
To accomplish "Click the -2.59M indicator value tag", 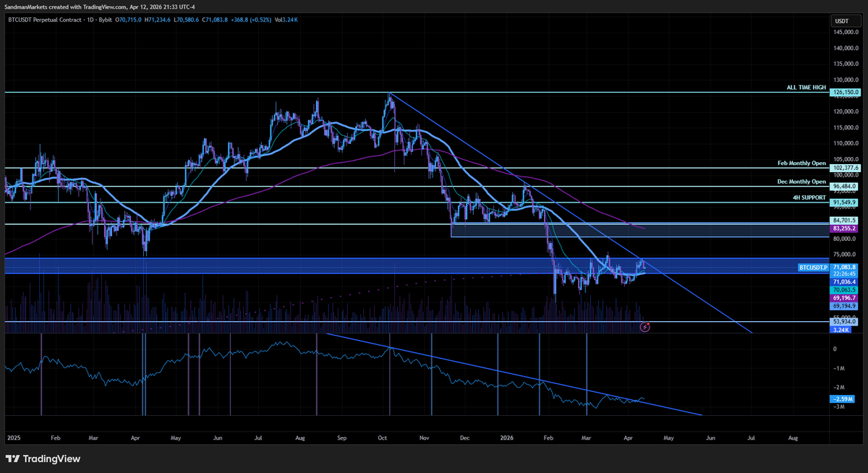I will (x=842, y=399).
